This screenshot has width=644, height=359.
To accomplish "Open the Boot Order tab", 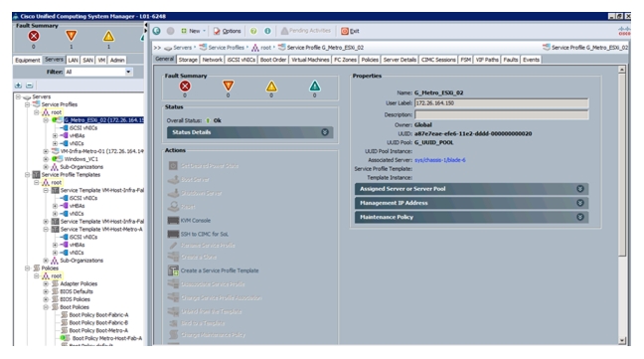I will click(272, 60).
